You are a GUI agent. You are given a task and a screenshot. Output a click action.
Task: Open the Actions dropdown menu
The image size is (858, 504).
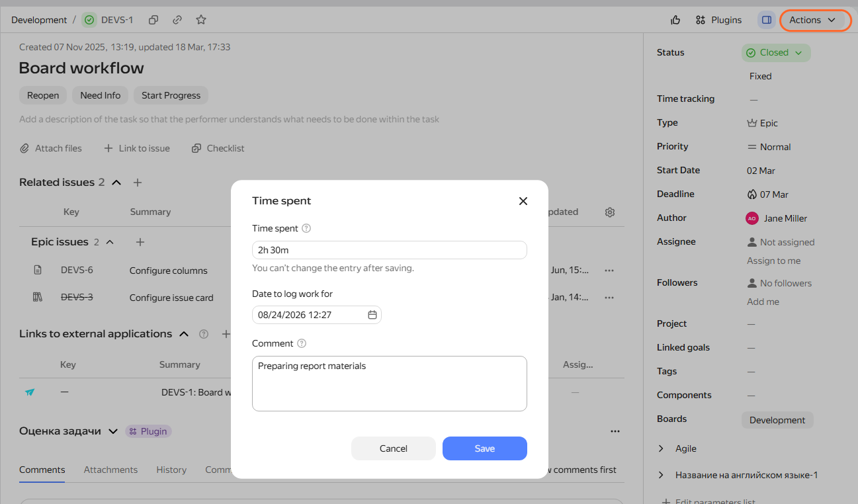tap(813, 20)
